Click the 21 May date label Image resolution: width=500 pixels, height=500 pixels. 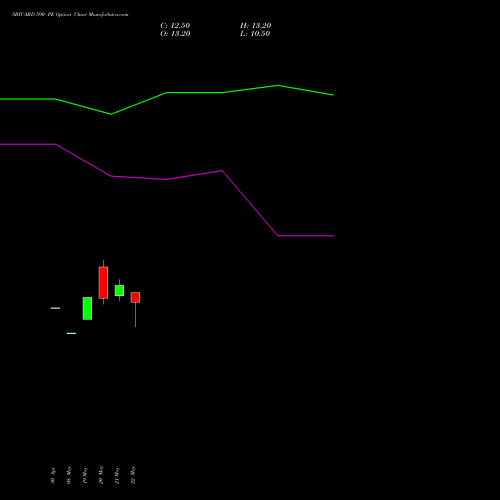[x=117, y=476]
